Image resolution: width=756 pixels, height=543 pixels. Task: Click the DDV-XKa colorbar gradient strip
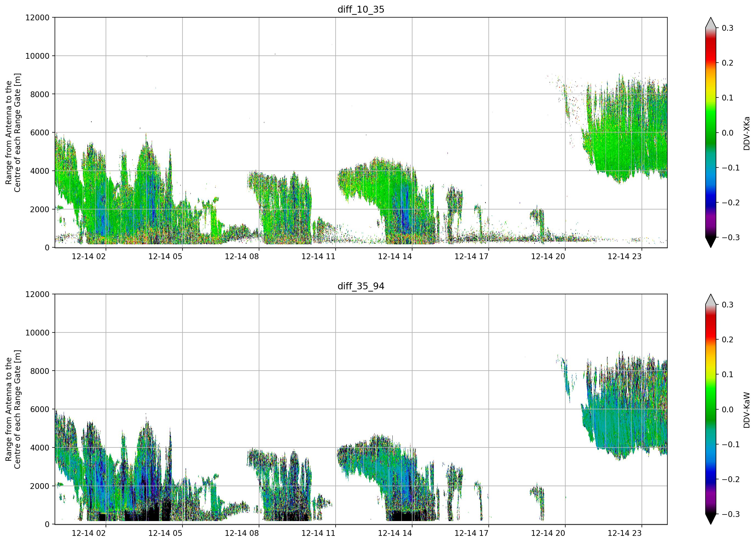click(711, 132)
